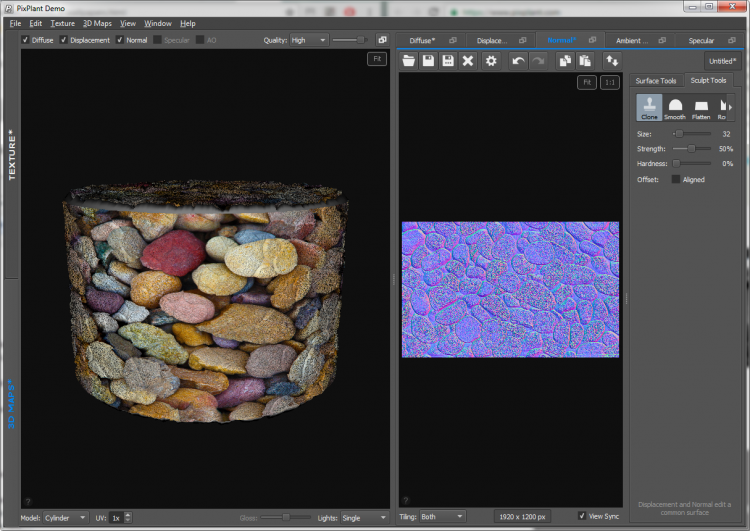Click the normal map image preview
This screenshot has width=750, height=531.
tap(510, 289)
